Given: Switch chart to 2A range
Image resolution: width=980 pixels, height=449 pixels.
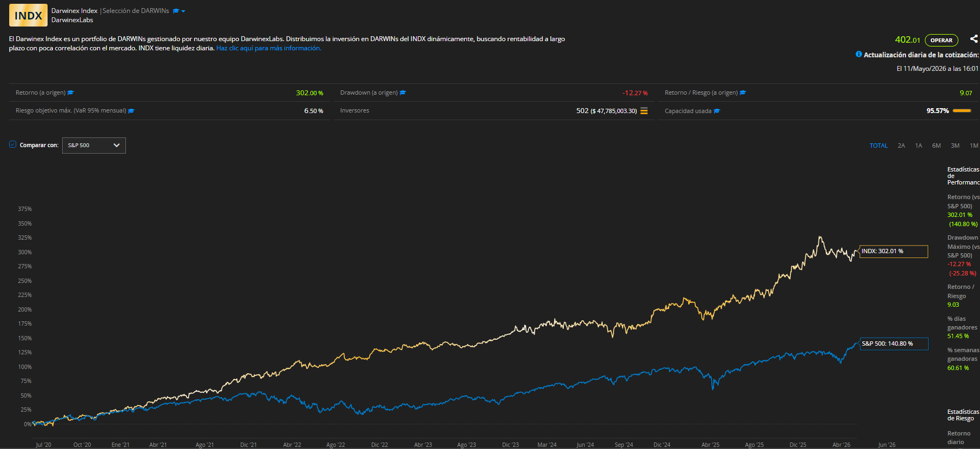Looking at the screenshot, I should pos(901,146).
